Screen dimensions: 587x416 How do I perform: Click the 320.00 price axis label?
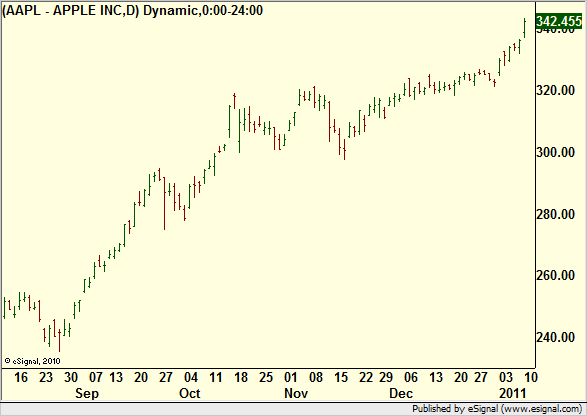pyautogui.click(x=556, y=90)
